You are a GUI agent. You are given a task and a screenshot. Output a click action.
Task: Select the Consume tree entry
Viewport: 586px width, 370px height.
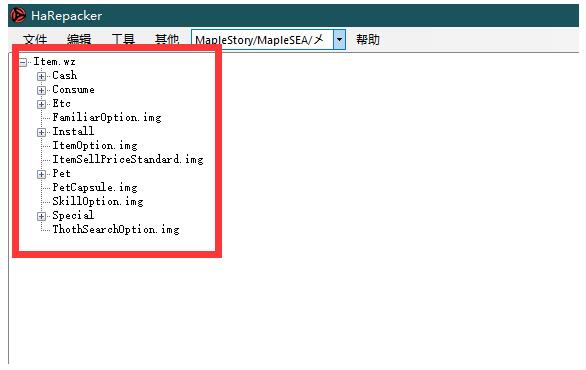pyautogui.click(x=73, y=90)
